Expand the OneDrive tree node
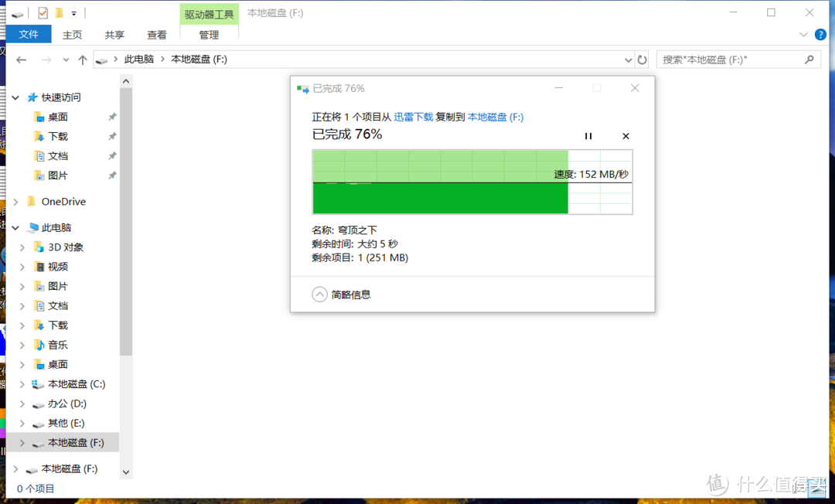835x504 pixels. point(15,202)
